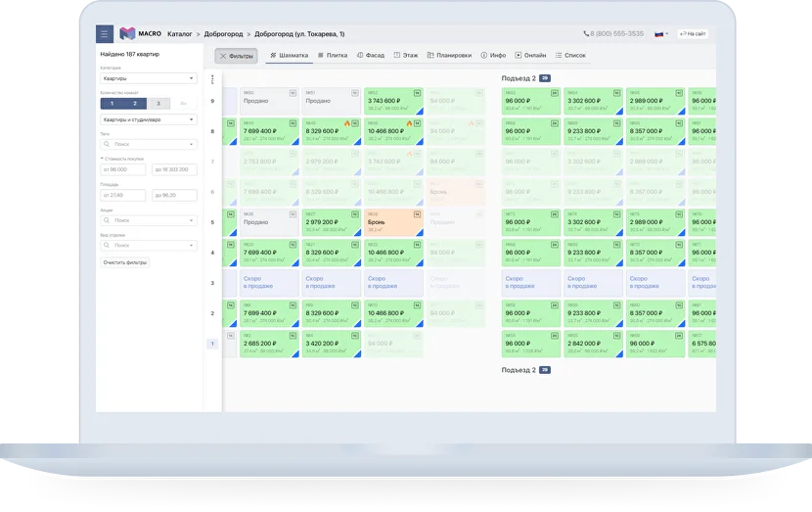Open the hamburger menu beside the MACRO logo

pos(104,33)
